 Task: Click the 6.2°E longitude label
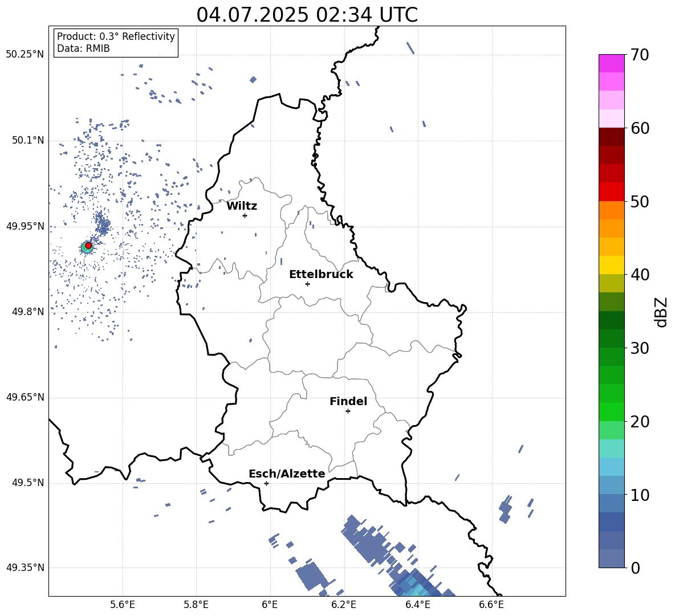[344, 605]
